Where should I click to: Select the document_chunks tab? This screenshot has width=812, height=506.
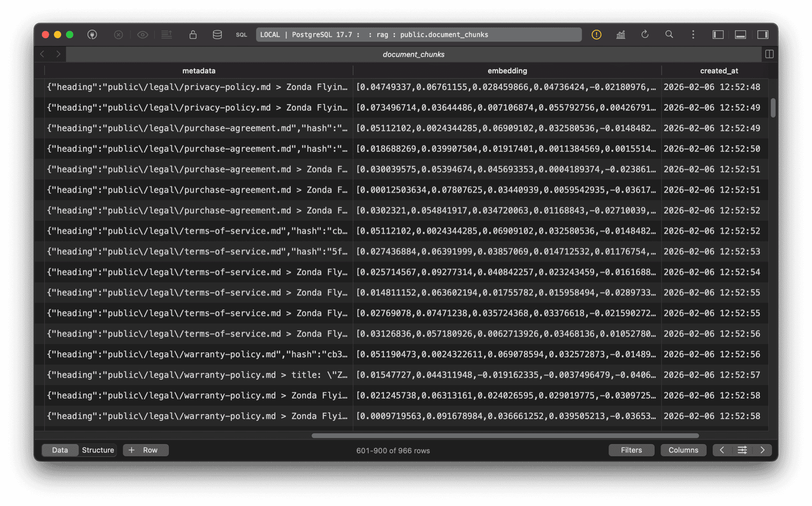(x=414, y=54)
